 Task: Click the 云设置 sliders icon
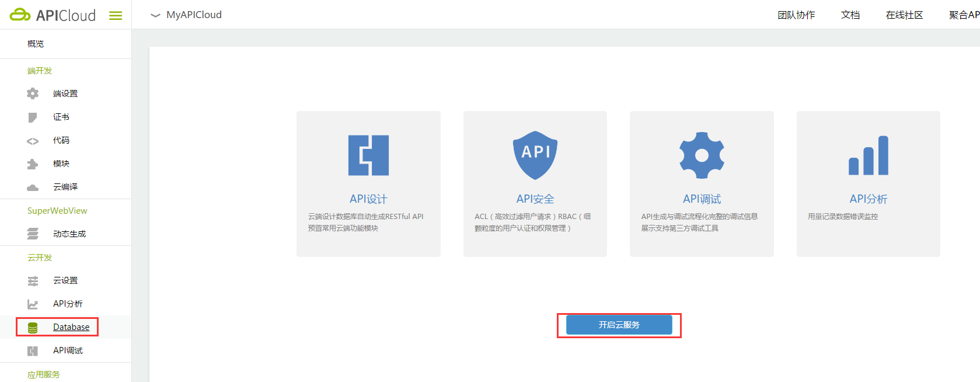33,281
